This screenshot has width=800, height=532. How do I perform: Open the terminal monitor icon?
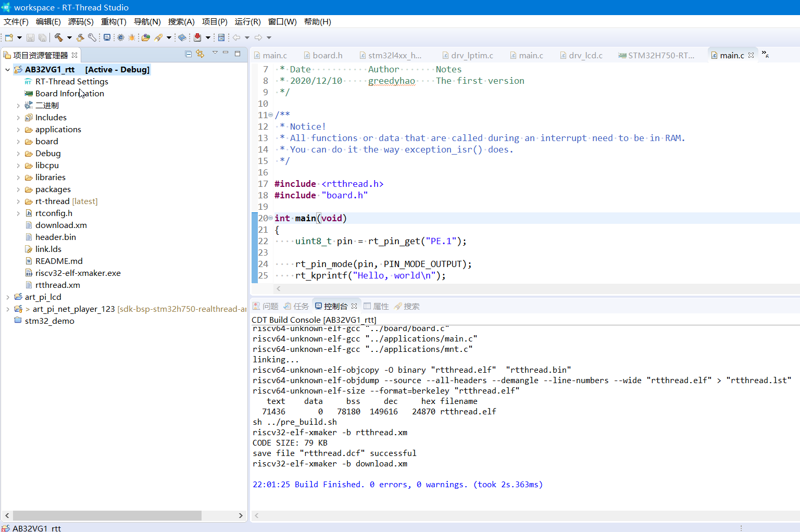pos(107,37)
